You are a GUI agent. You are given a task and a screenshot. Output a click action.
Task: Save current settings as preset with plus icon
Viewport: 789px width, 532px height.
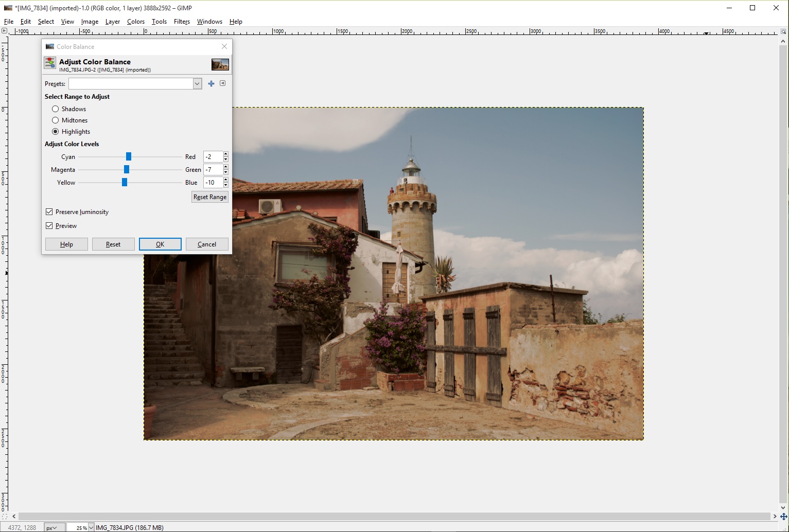tap(211, 83)
